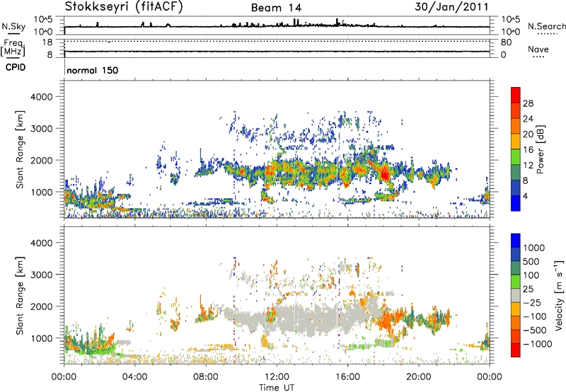Click the Time UT axis title
The height and width of the screenshot is (392, 566).
coord(277,388)
